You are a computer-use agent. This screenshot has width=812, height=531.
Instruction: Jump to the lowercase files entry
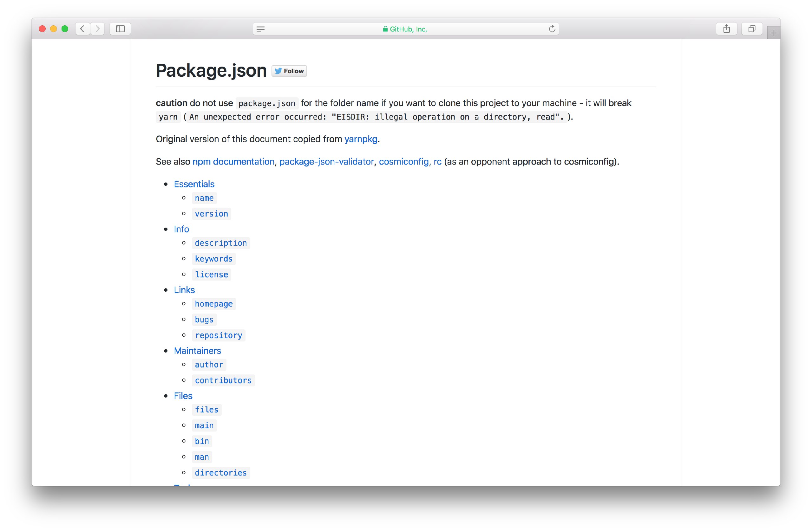pos(206,410)
